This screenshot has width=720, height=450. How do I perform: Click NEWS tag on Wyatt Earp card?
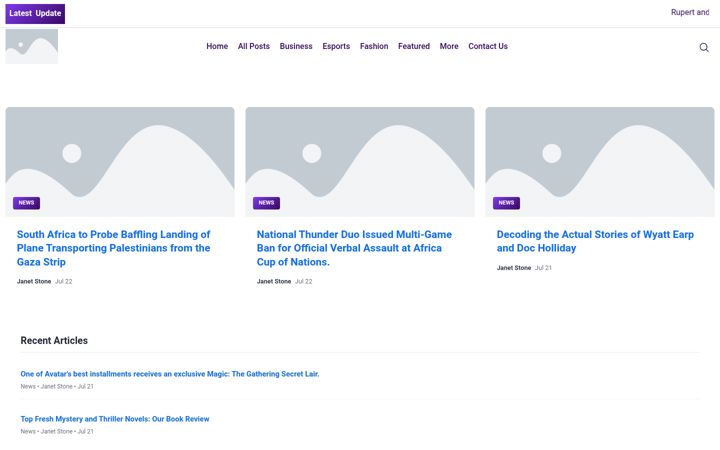(x=506, y=203)
